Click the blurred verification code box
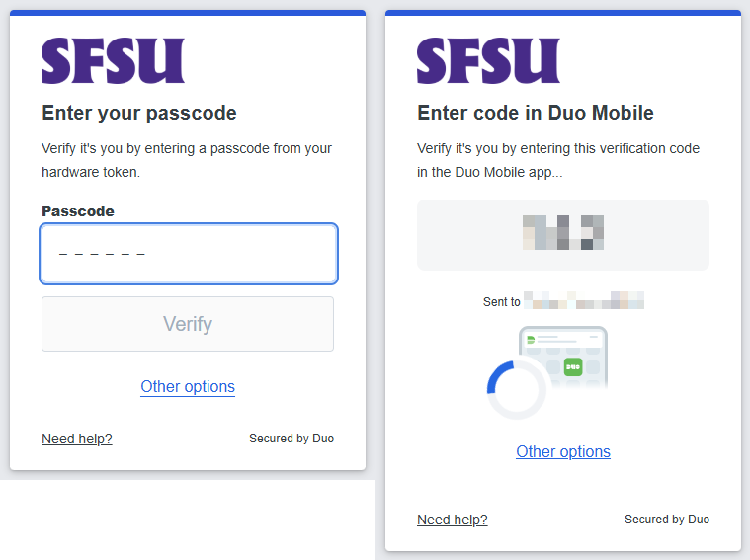 [x=563, y=235]
